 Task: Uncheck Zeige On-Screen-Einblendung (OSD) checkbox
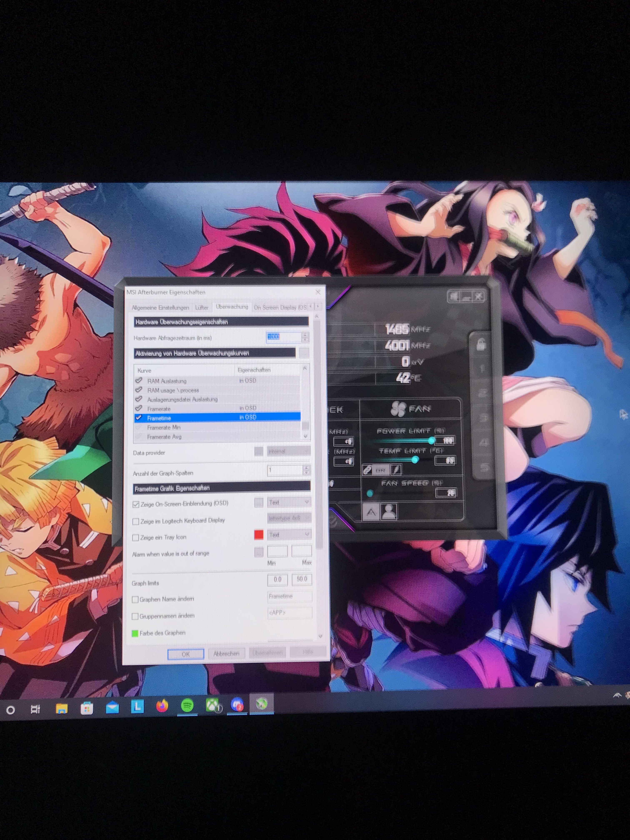coord(136,504)
